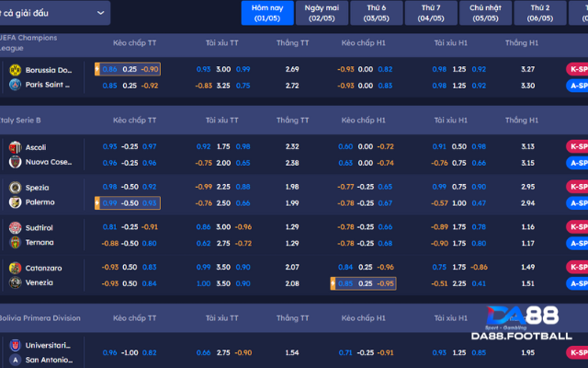Select the Sudtirol team logo
Screen dimensions: 588x368
click(15, 227)
